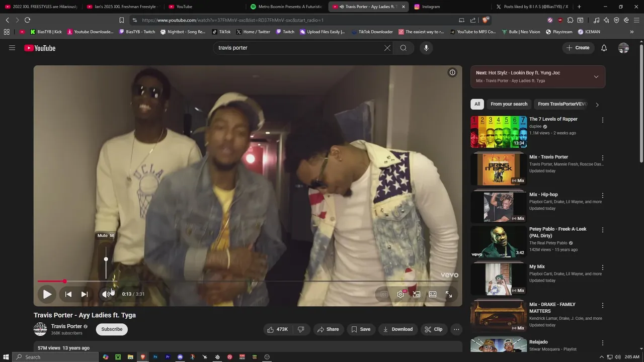Download the video
Image resolution: width=644 pixels, height=362 pixels.
tap(397, 329)
